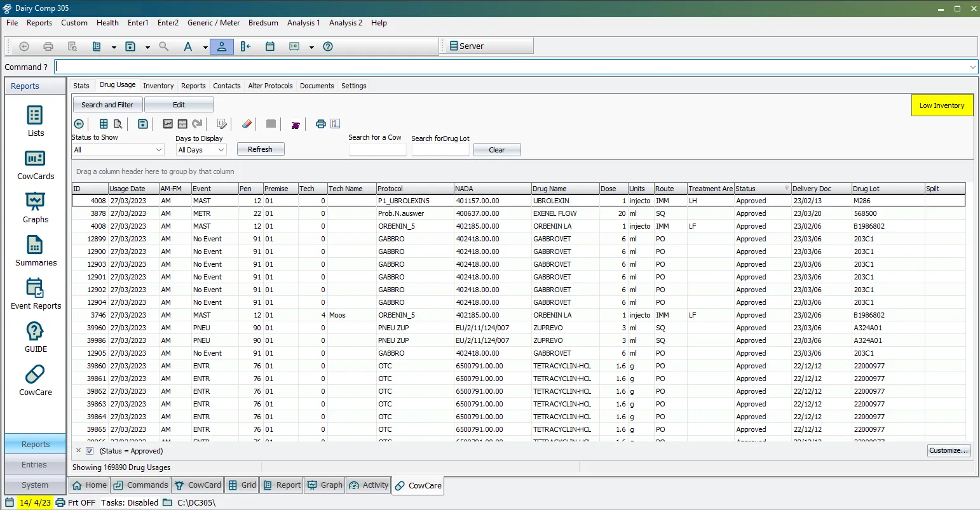Click the magnifier search icon in main toolbar

coord(164,46)
